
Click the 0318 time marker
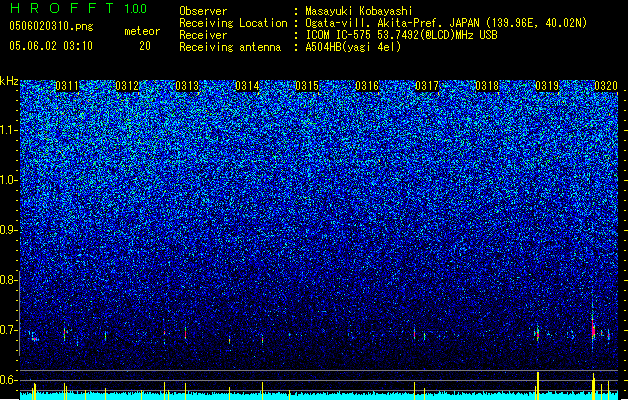tap(487, 86)
